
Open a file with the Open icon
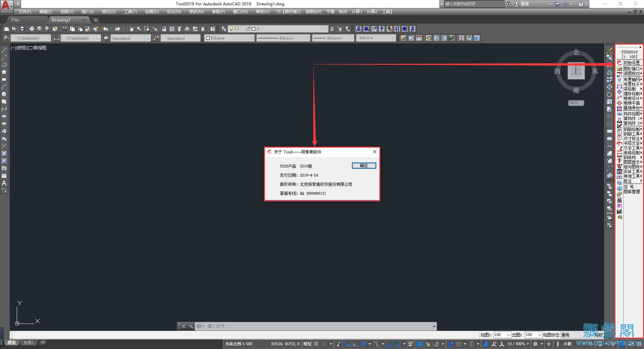pos(14,29)
